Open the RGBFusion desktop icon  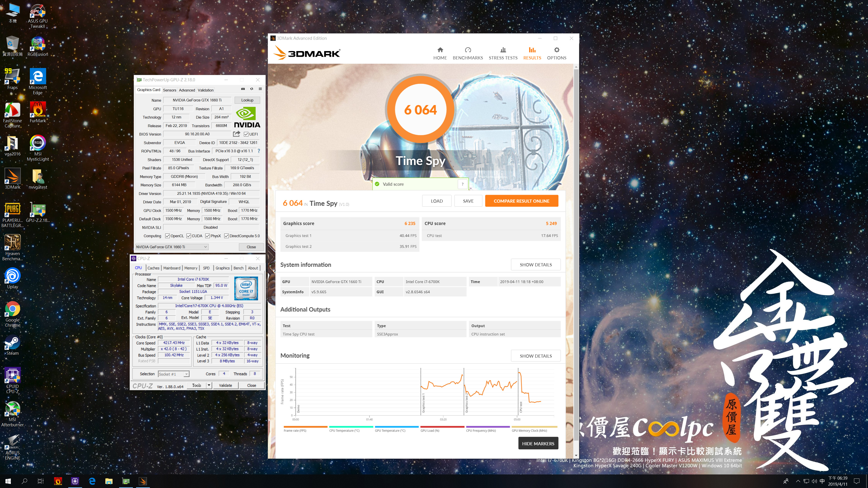point(38,47)
